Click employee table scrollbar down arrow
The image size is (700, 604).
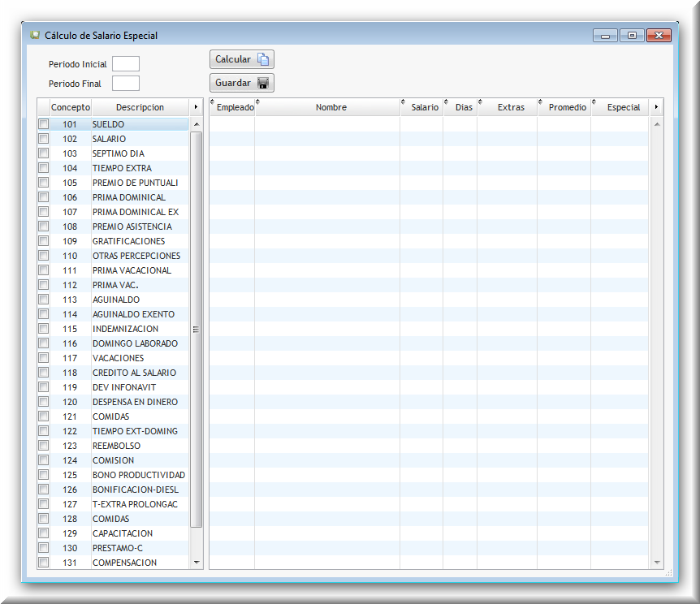657,563
